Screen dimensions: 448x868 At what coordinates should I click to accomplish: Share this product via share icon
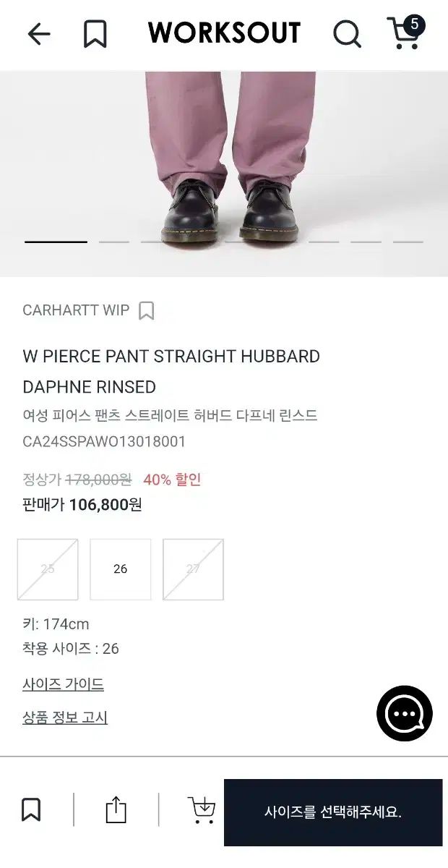[x=116, y=809]
